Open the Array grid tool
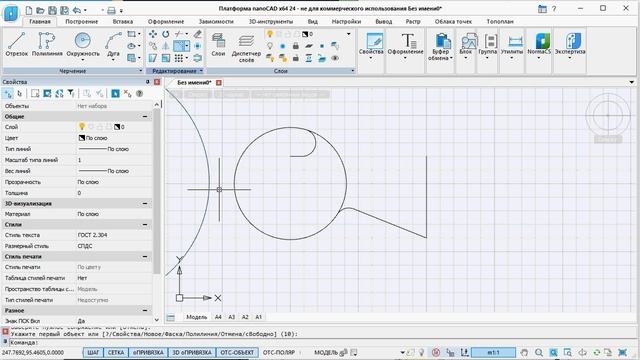This screenshot has width=640, height=360. coord(178,58)
